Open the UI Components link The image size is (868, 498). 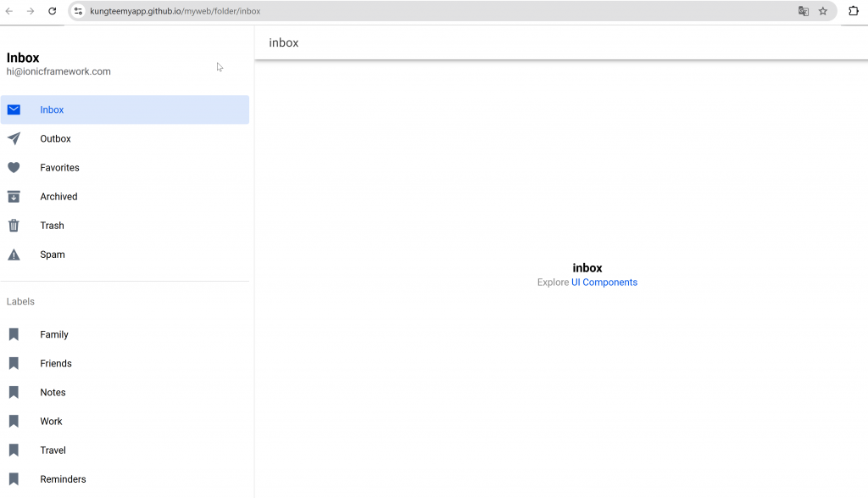(x=604, y=283)
